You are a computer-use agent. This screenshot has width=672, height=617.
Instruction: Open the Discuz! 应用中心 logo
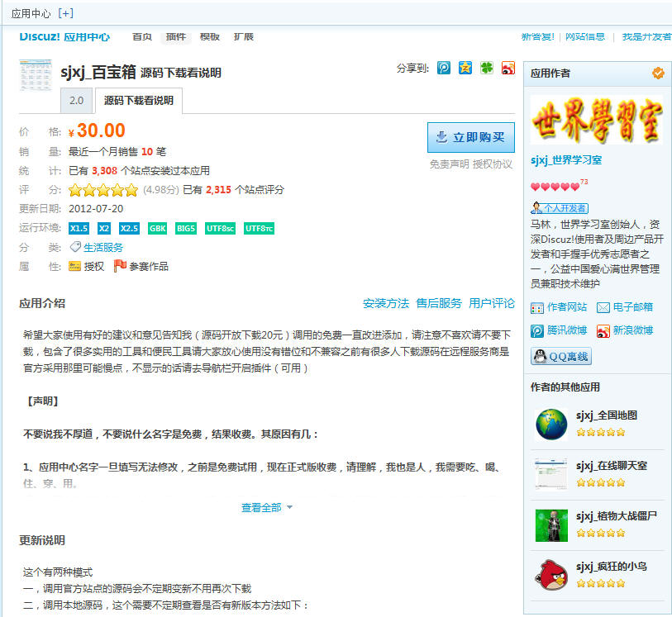coord(64,37)
